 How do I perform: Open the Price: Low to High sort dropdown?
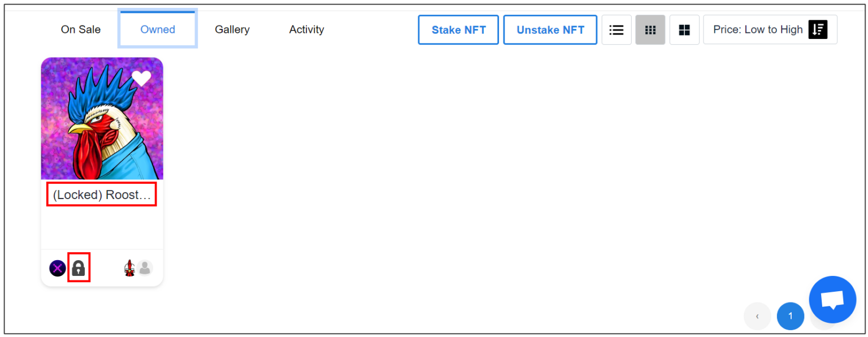pyautogui.click(x=770, y=30)
